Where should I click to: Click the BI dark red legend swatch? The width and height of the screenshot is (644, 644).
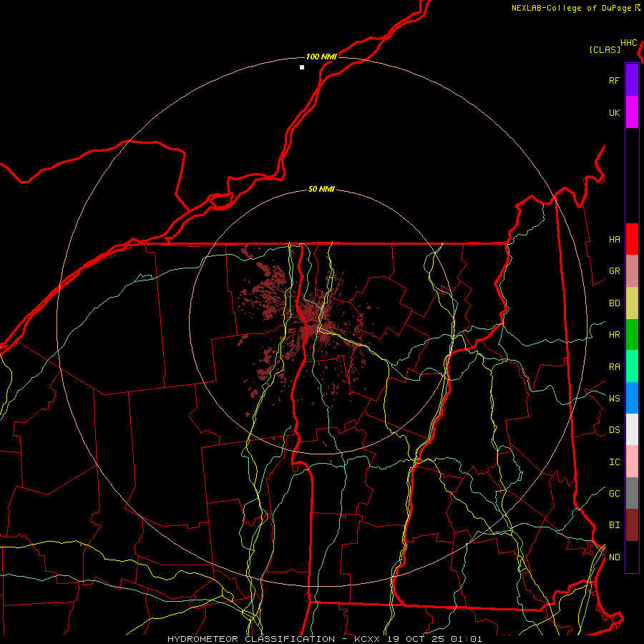[x=632, y=525]
